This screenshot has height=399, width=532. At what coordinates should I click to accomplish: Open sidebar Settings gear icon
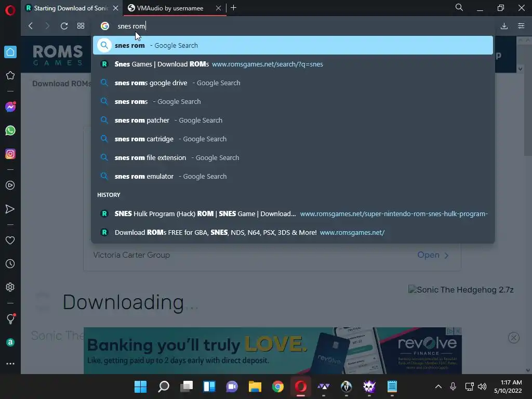10,287
